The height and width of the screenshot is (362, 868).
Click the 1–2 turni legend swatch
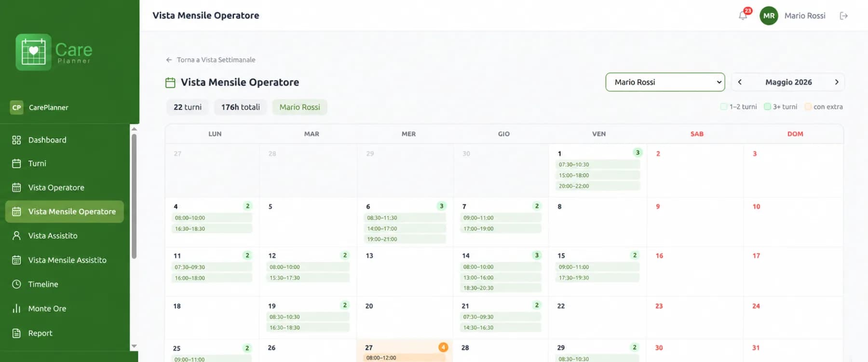tap(723, 107)
